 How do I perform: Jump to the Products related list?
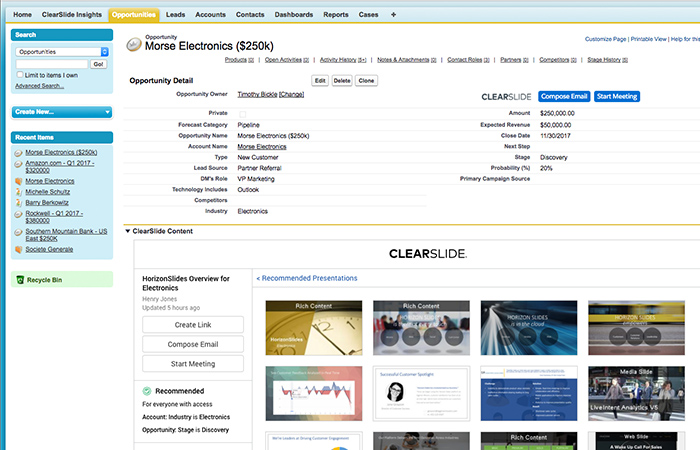click(239, 60)
